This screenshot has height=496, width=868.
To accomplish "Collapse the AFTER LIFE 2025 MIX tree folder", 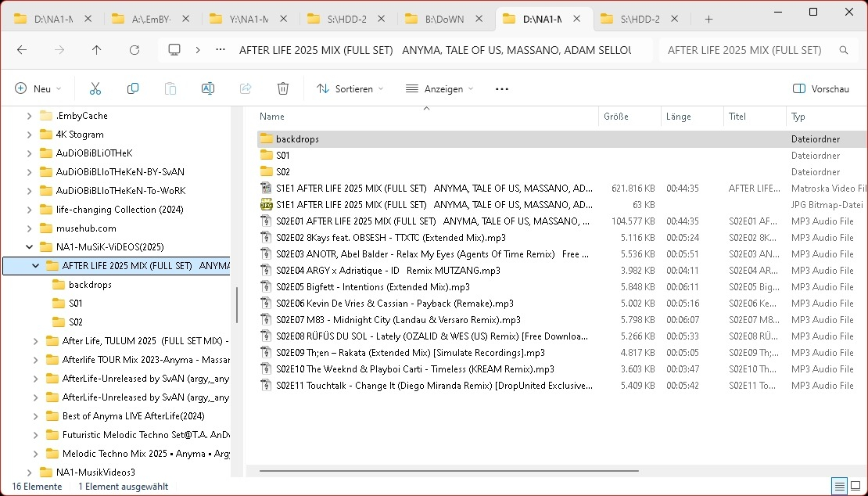I will (x=36, y=266).
